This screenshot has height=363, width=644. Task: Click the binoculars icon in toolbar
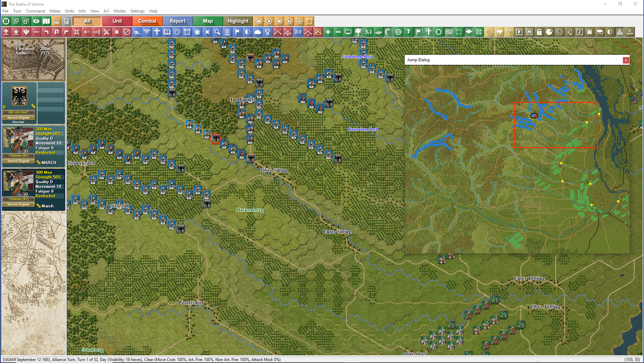(600, 32)
